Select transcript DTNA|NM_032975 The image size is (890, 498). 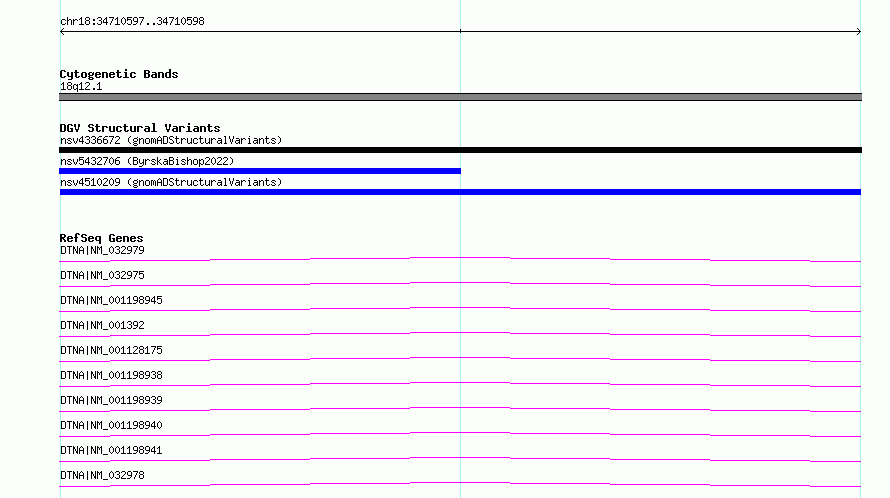pos(102,275)
